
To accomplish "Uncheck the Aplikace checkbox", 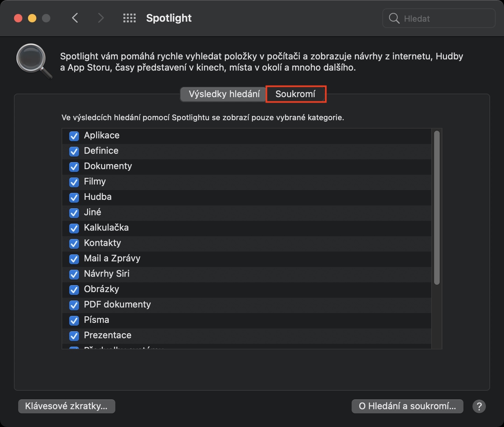I will click(74, 136).
